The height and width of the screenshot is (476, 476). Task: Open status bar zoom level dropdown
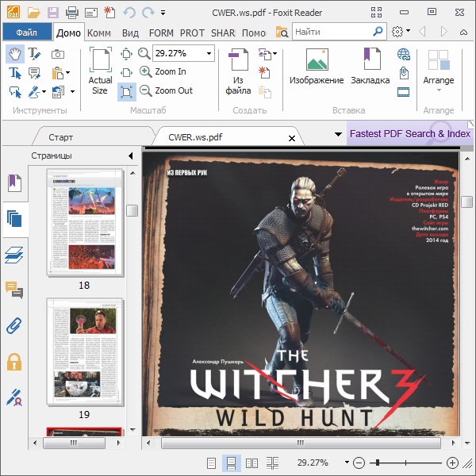[x=347, y=463]
